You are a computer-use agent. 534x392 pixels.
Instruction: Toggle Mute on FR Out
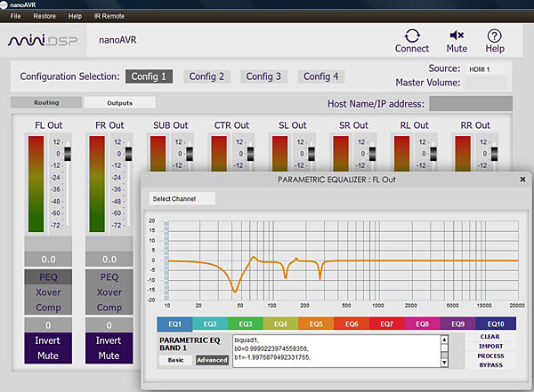coord(109,356)
